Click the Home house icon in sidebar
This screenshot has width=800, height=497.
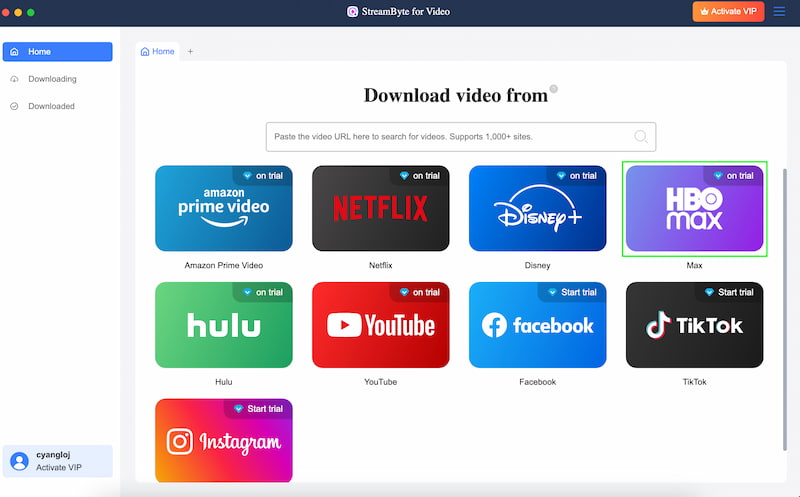point(14,52)
